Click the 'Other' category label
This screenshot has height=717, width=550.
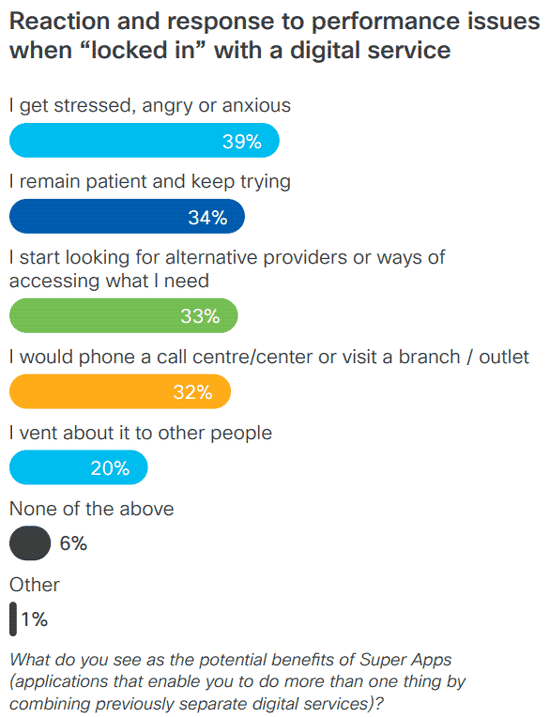click(x=34, y=585)
